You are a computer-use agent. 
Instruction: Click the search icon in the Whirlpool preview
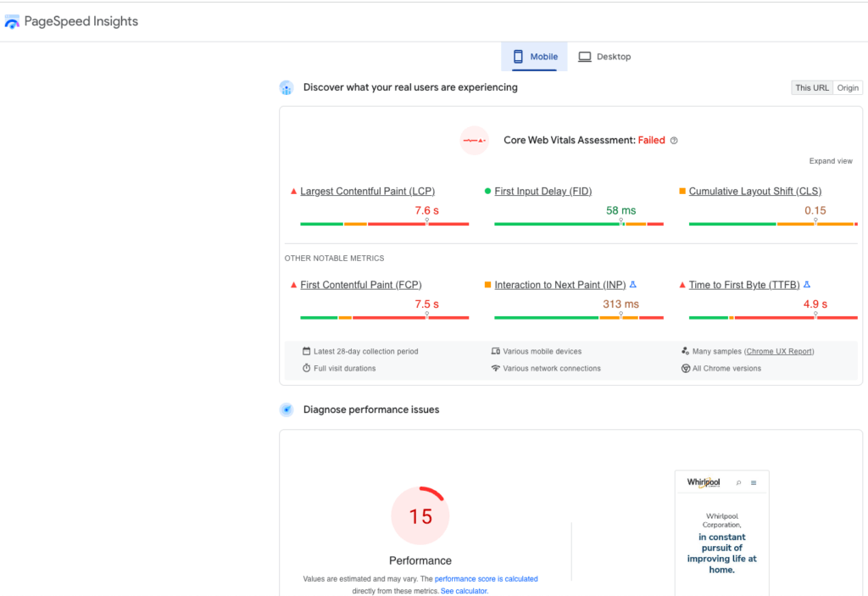click(x=737, y=482)
